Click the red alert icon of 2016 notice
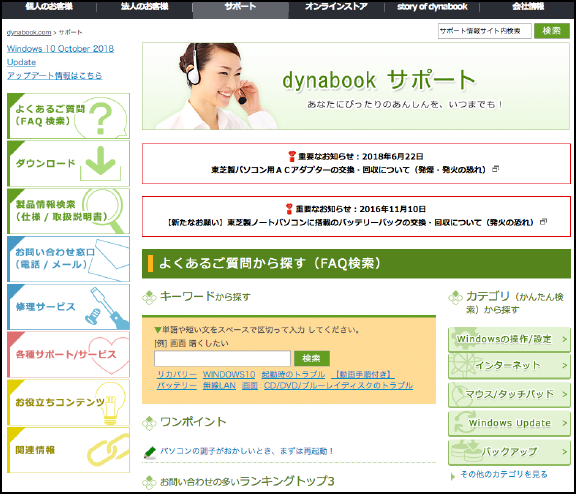 click(289, 209)
